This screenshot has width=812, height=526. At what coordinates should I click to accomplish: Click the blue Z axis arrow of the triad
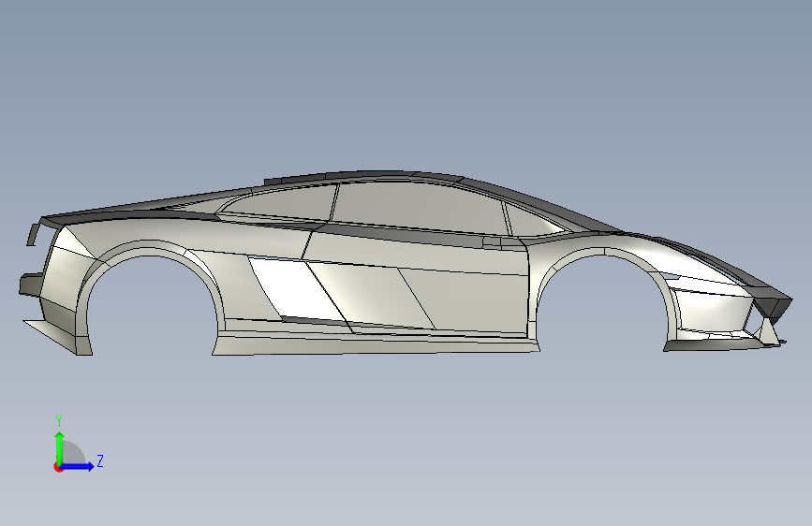click(x=77, y=466)
